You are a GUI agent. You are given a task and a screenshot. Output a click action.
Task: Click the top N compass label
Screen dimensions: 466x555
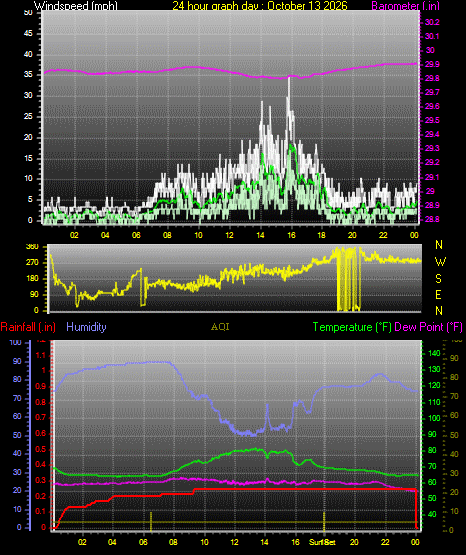pos(439,245)
